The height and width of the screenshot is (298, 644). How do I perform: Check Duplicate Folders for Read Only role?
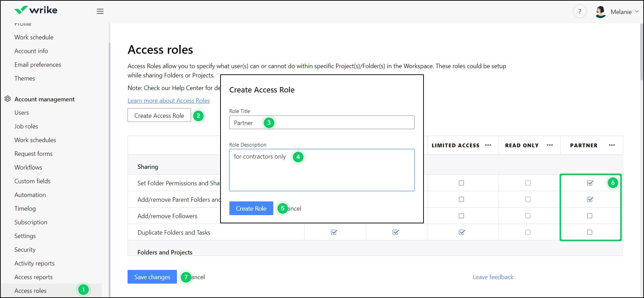[528, 232]
